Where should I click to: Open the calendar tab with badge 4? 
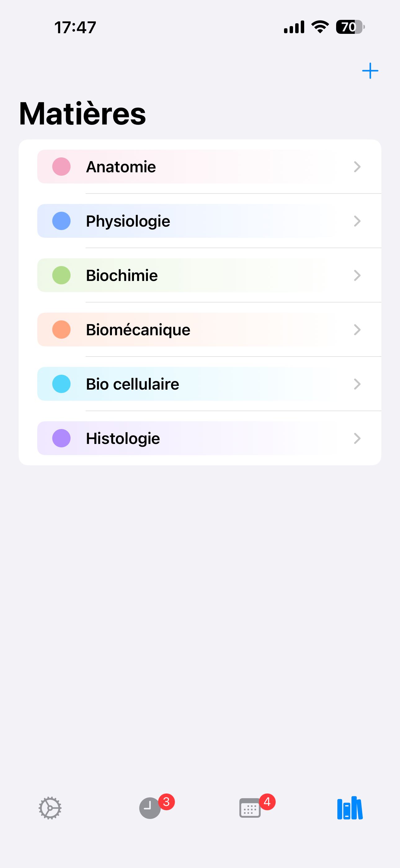tap(250, 808)
